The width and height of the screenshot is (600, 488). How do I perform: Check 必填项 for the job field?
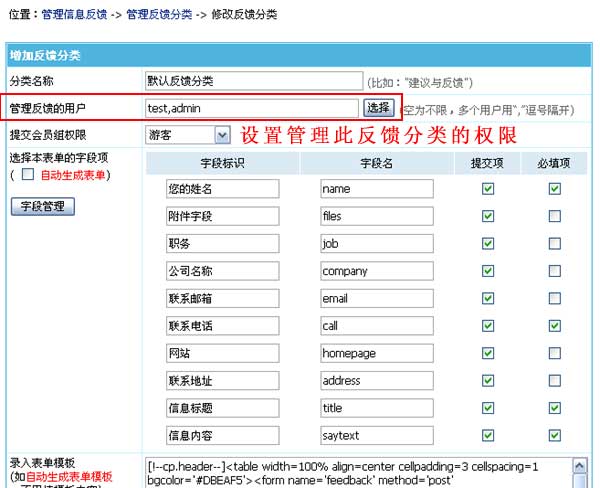[554, 243]
